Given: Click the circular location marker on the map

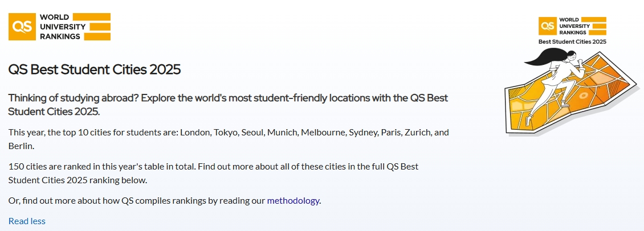Looking at the screenshot, I should [583, 96].
